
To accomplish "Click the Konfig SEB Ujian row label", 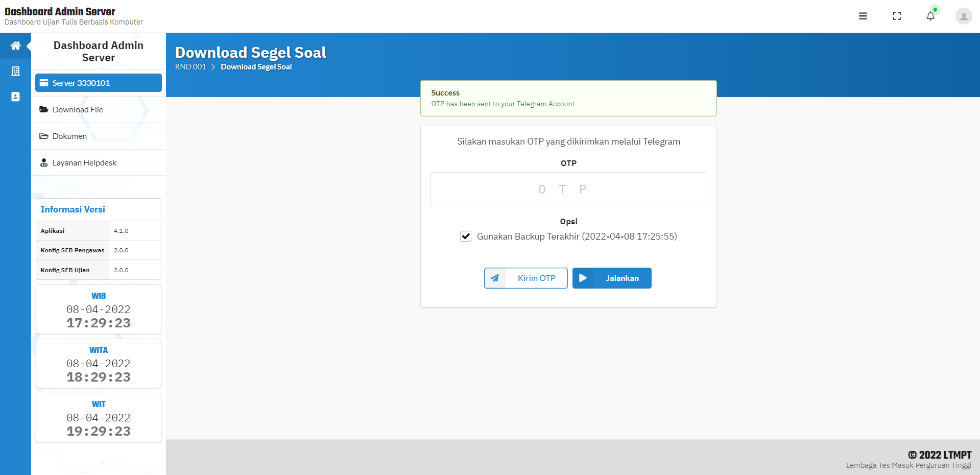I will [65, 270].
